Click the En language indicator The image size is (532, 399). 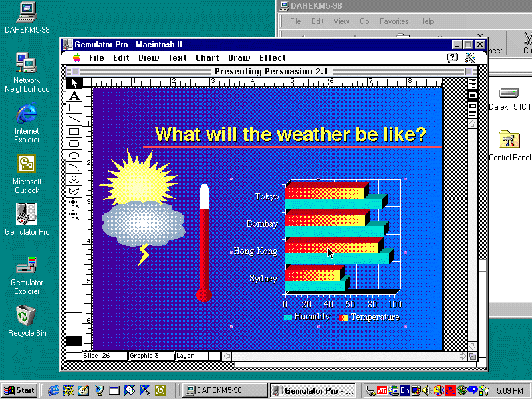tap(405, 390)
